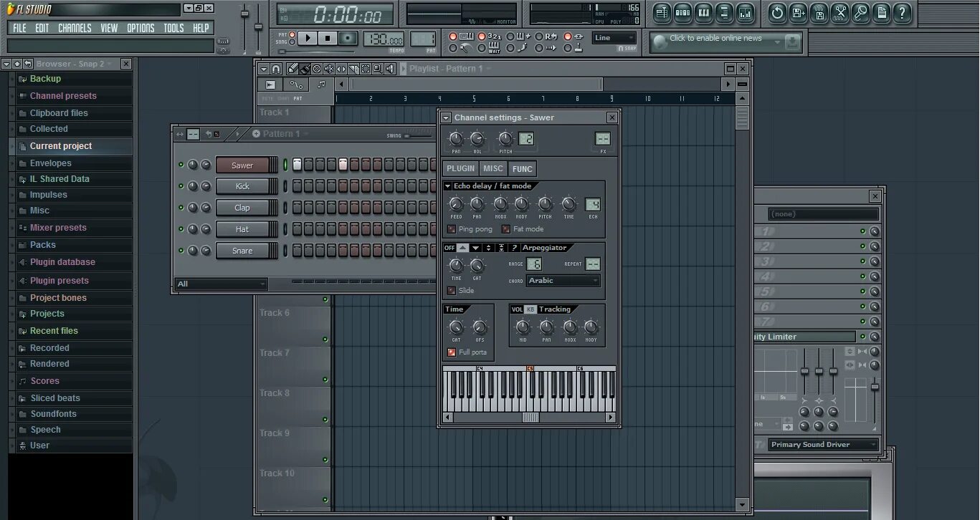Open help with the question mark icon

click(x=903, y=12)
